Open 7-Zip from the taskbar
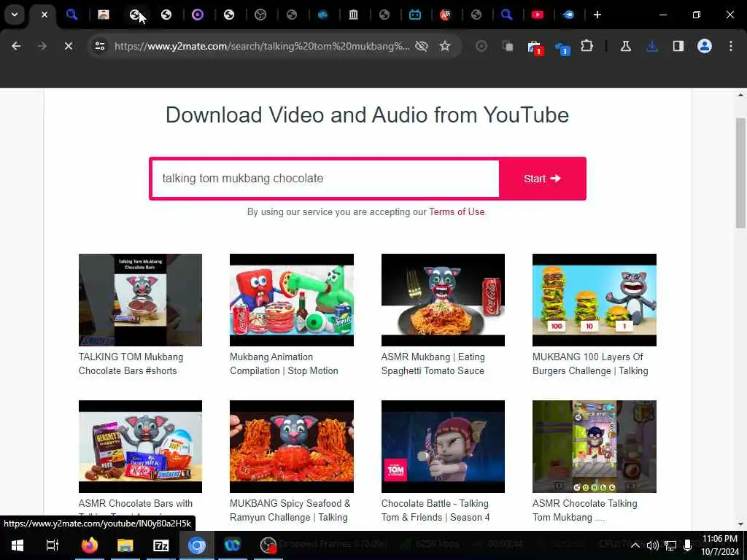The image size is (747, 560). 161,545
